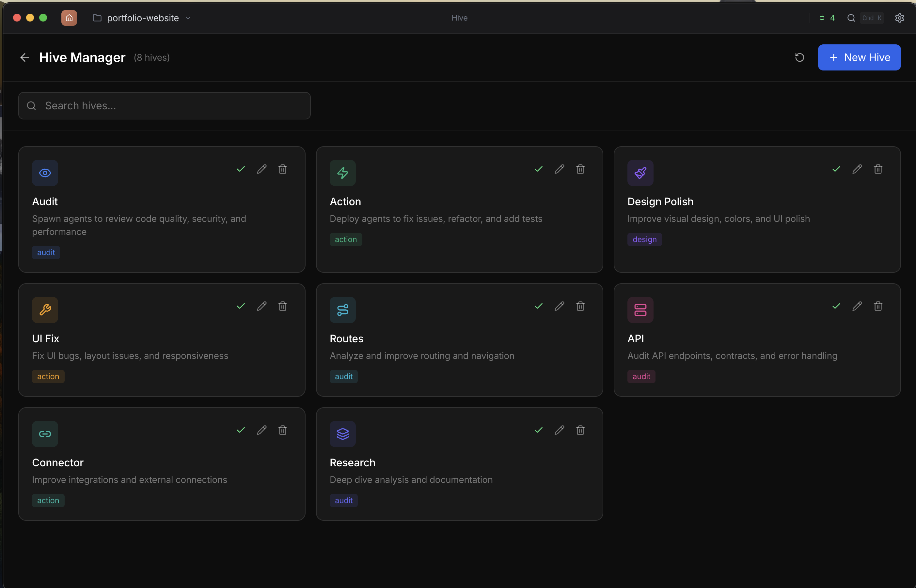Image resolution: width=916 pixels, height=588 pixels.
Task: Create a new hive with the New Hive button
Action: tap(859, 57)
